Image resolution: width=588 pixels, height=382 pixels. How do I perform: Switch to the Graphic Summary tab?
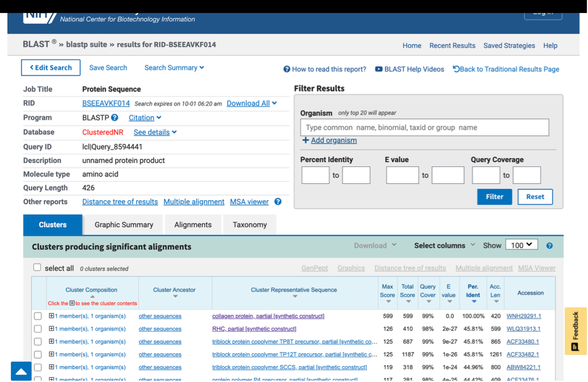pyautogui.click(x=124, y=225)
